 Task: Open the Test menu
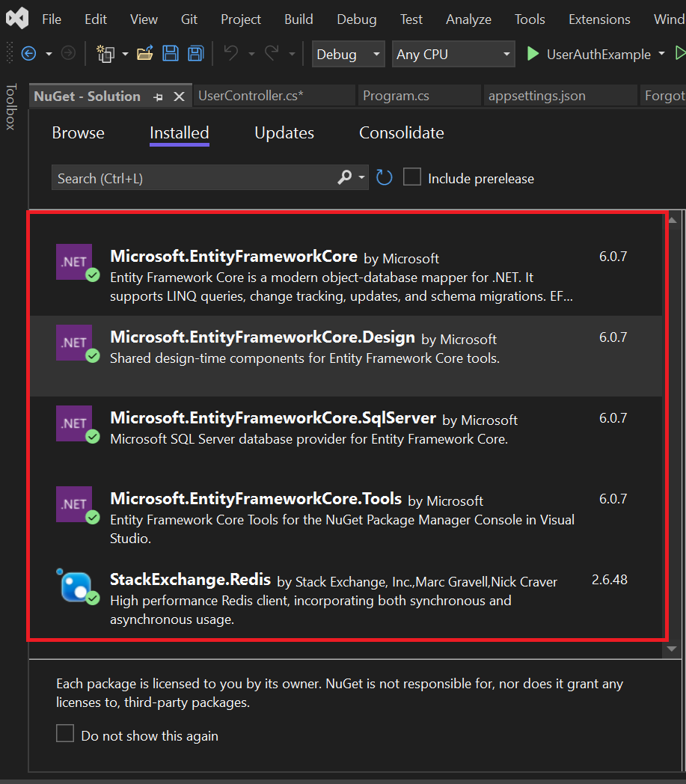pos(411,19)
